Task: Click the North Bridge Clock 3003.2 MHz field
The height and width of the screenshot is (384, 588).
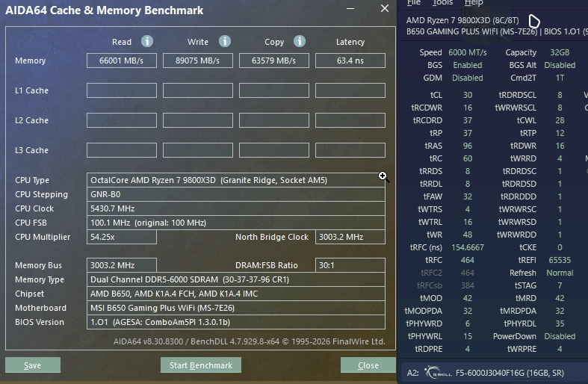Action: 350,237
